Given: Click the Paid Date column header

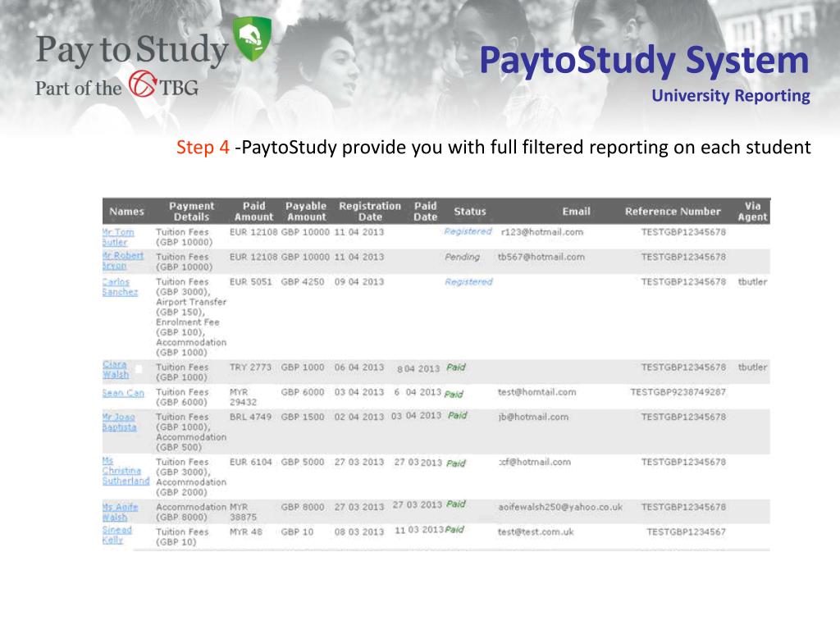Looking at the screenshot, I should pyautogui.click(x=426, y=211).
